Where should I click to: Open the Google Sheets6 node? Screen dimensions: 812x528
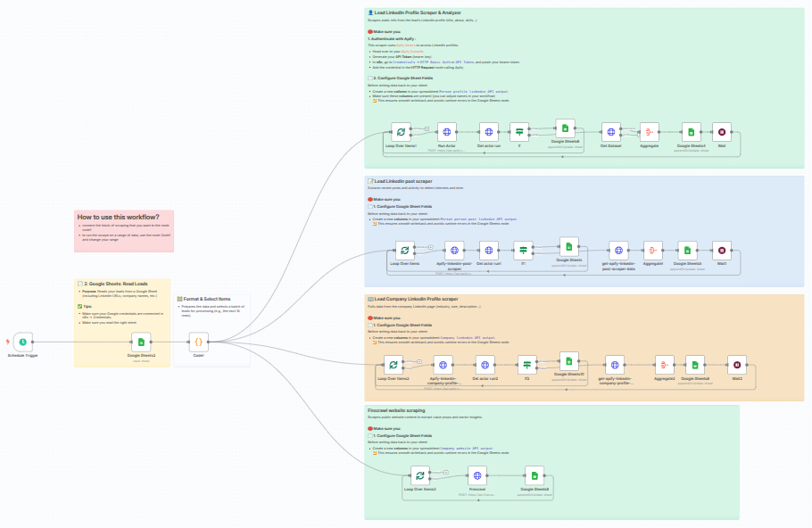click(695, 365)
